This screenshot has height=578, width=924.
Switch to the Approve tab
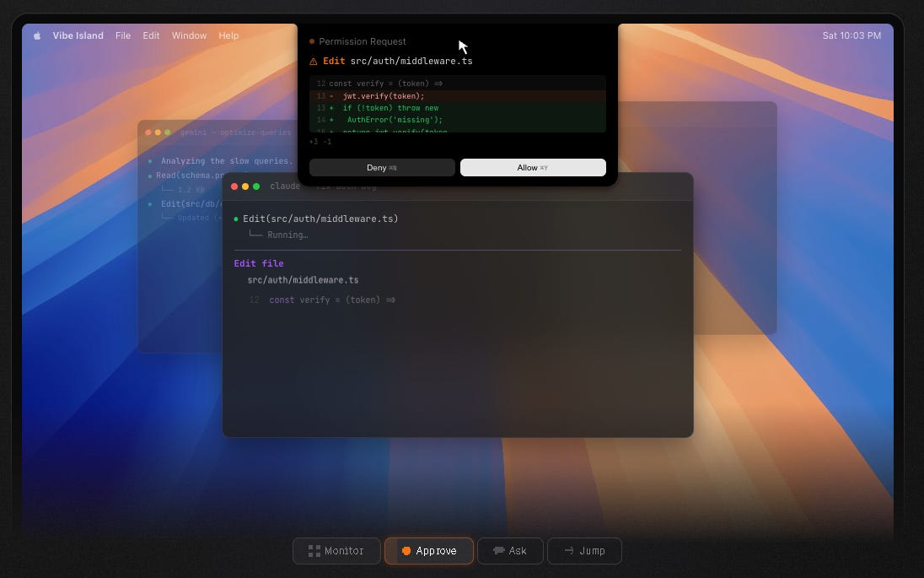pyautogui.click(x=429, y=551)
